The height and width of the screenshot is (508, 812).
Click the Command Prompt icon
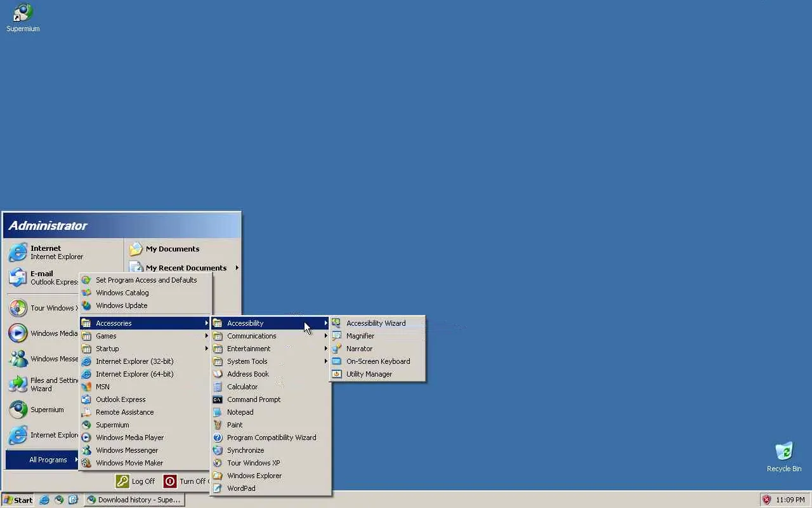pyautogui.click(x=218, y=399)
